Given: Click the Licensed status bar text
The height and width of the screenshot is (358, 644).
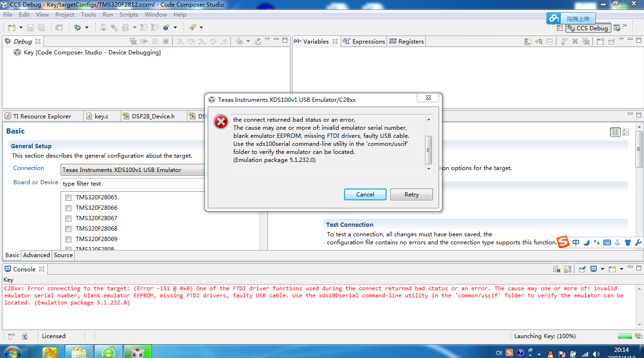Looking at the screenshot, I should (x=54, y=336).
